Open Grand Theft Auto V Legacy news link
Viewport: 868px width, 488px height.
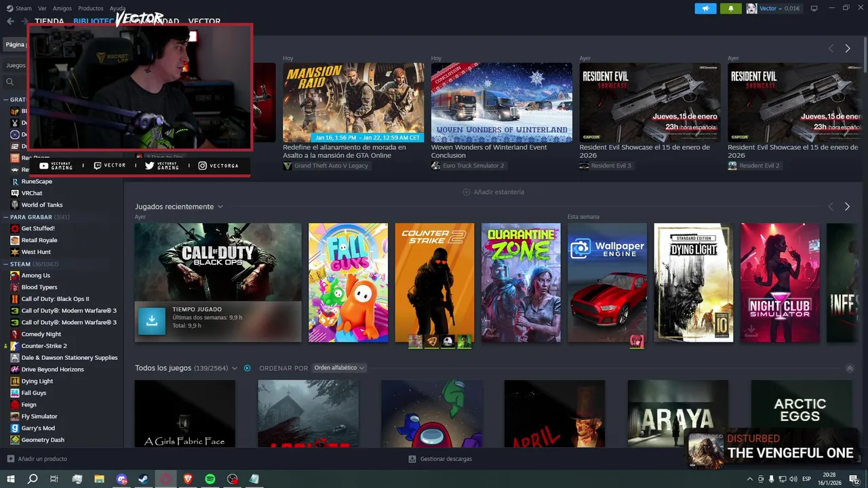[325, 165]
